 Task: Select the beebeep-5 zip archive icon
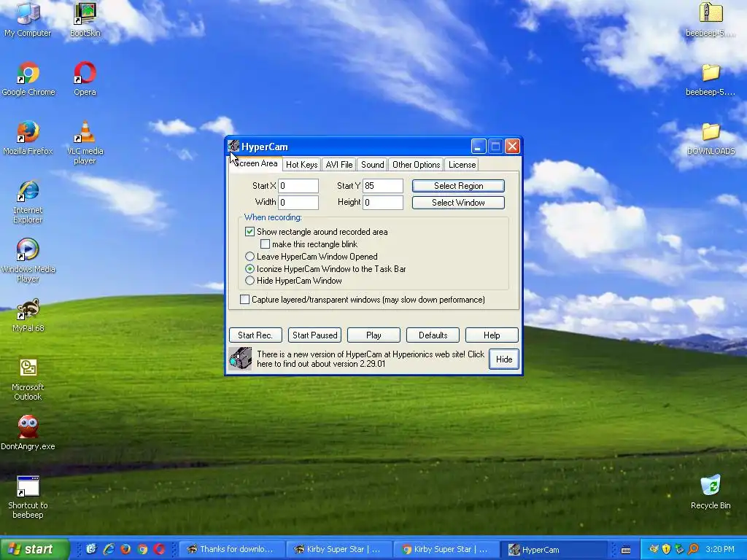[x=711, y=19]
